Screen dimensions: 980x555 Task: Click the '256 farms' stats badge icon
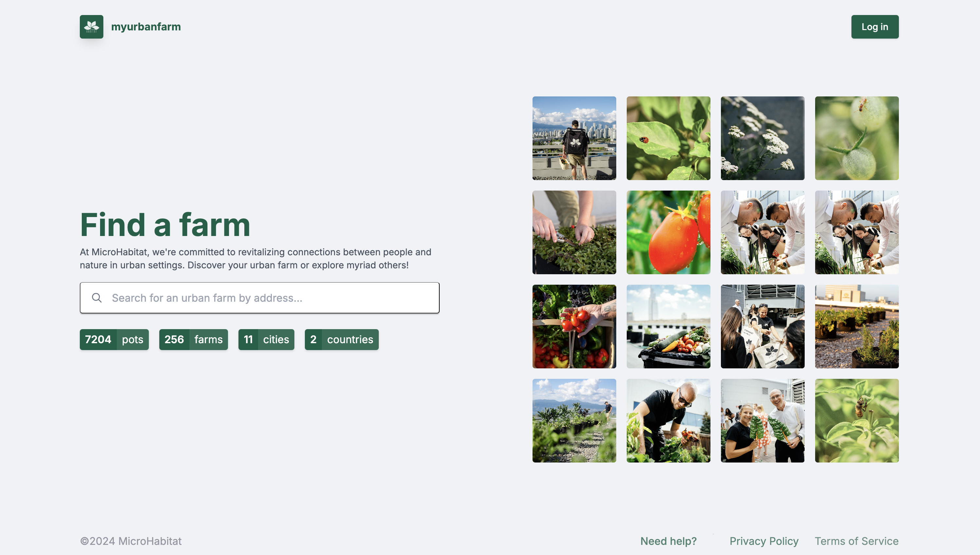pyautogui.click(x=193, y=339)
